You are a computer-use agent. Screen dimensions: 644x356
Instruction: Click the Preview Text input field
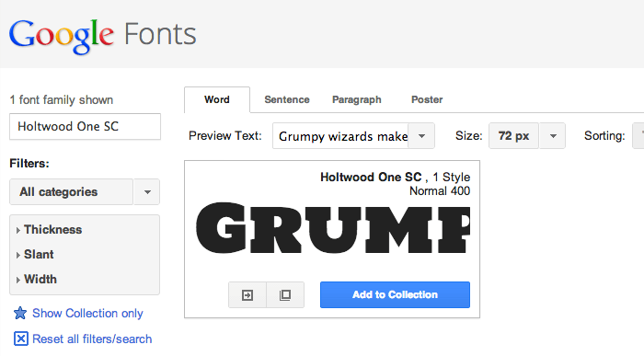(340, 135)
